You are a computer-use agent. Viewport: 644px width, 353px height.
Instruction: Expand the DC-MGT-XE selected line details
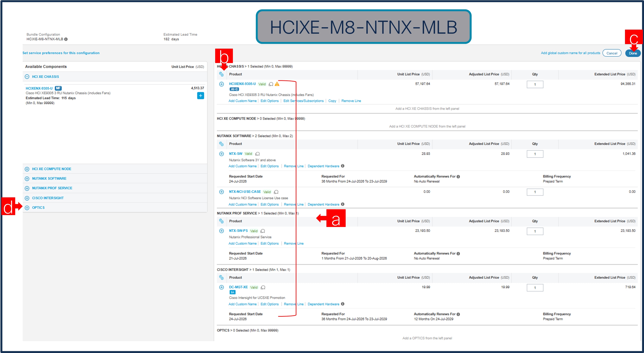[x=221, y=287]
